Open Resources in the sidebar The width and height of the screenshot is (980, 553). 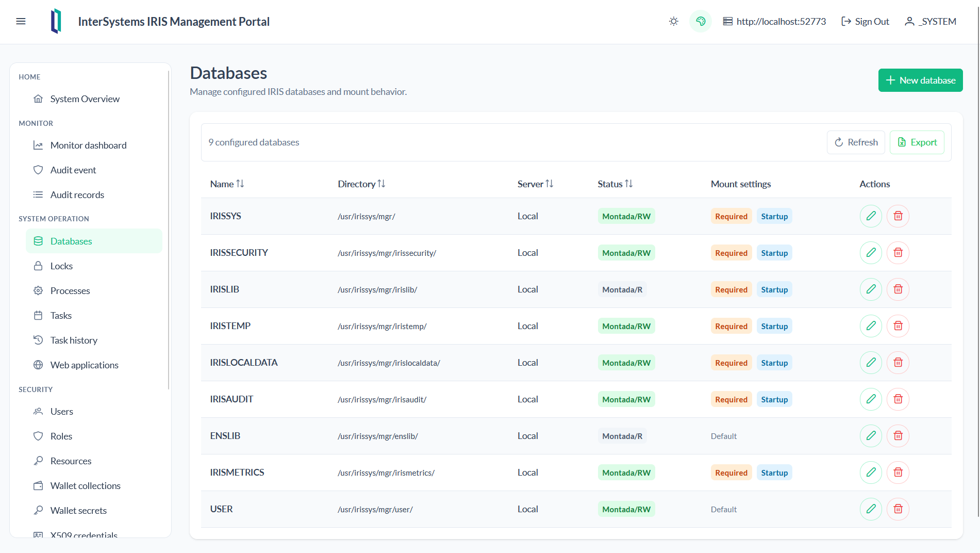point(94,461)
